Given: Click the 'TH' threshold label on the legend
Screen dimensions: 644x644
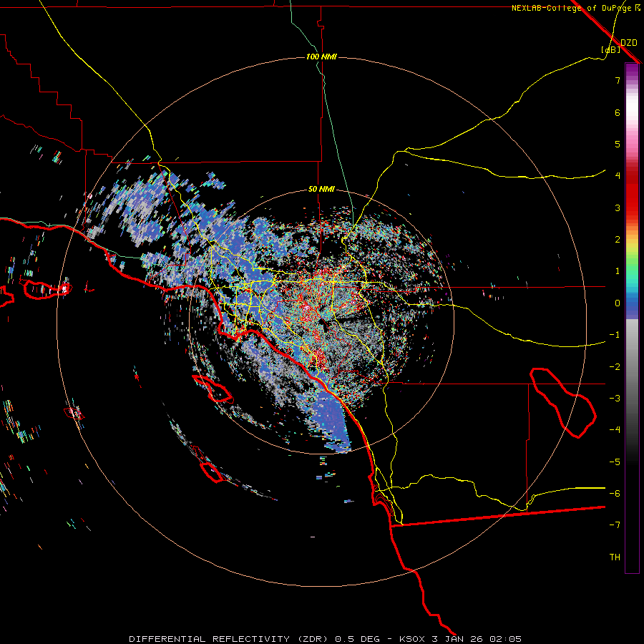Looking at the screenshot, I should 615,557.
